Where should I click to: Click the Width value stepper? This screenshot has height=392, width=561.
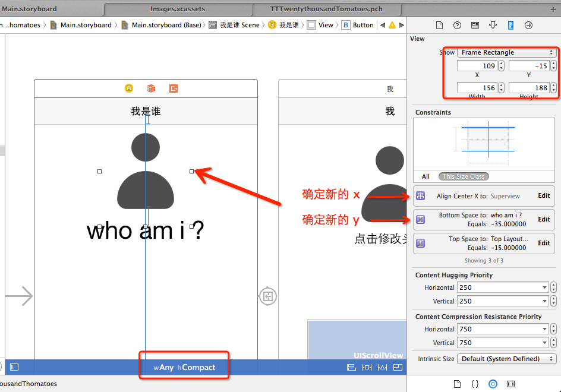[501, 88]
